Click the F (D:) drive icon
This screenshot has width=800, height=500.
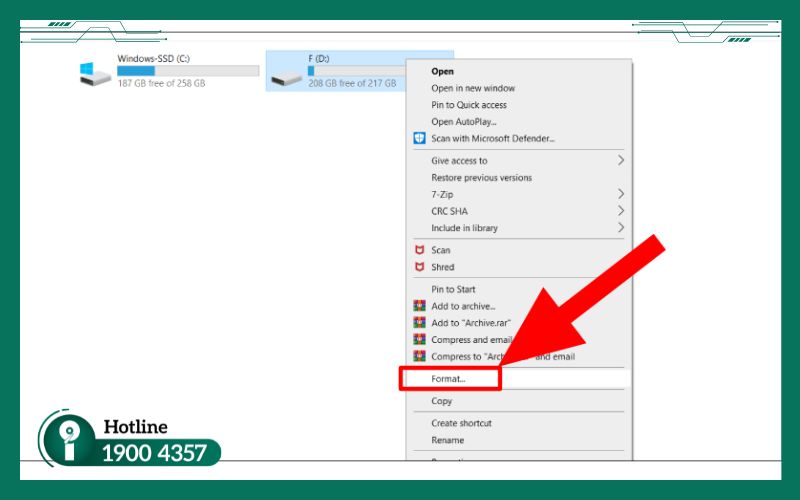tap(286, 74)
